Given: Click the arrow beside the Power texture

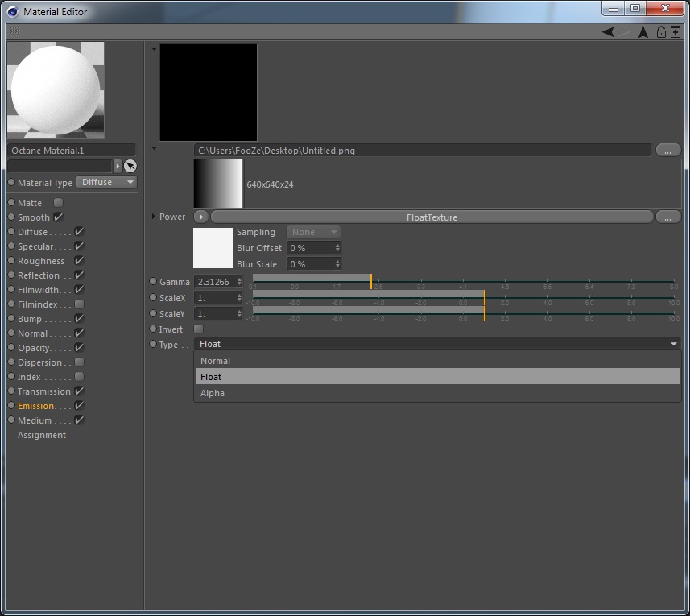Looking at the screenshot, I should [201, 217].
